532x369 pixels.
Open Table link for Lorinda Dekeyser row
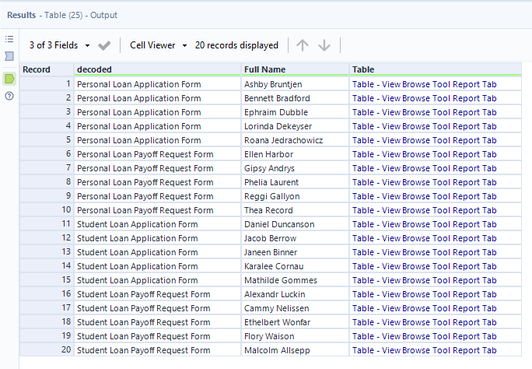(x=424, y=126)
